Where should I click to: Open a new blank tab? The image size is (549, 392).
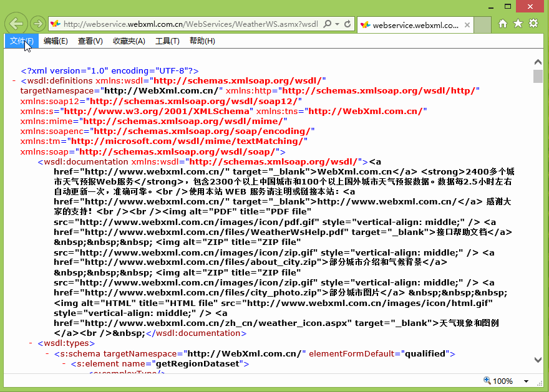(482, 25)
